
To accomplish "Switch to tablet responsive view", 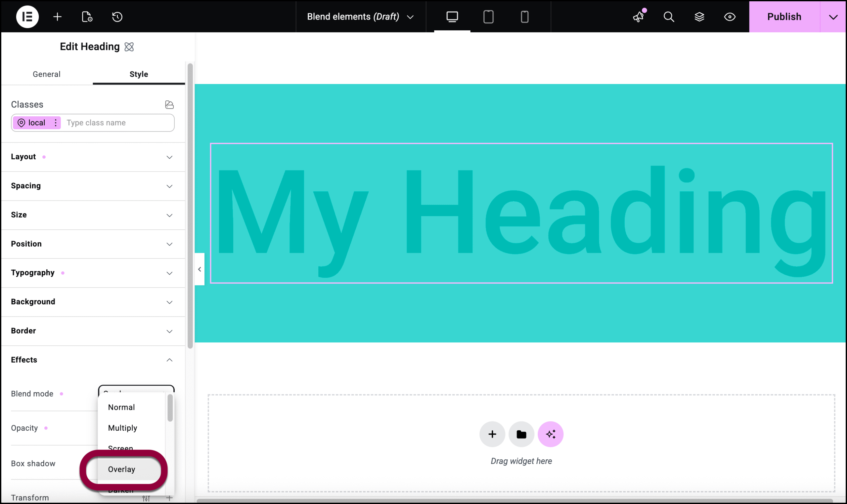I will click(x=488, y=17).
